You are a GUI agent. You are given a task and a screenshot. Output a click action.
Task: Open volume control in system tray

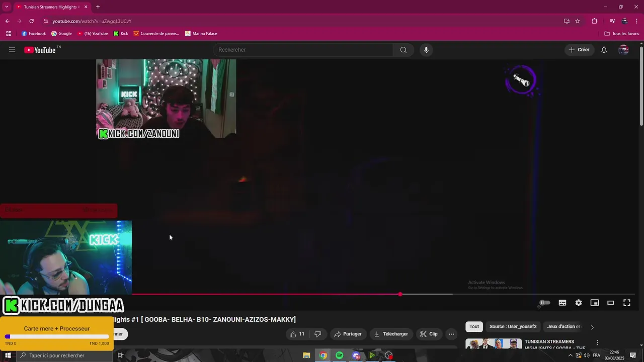click(587, 355)
